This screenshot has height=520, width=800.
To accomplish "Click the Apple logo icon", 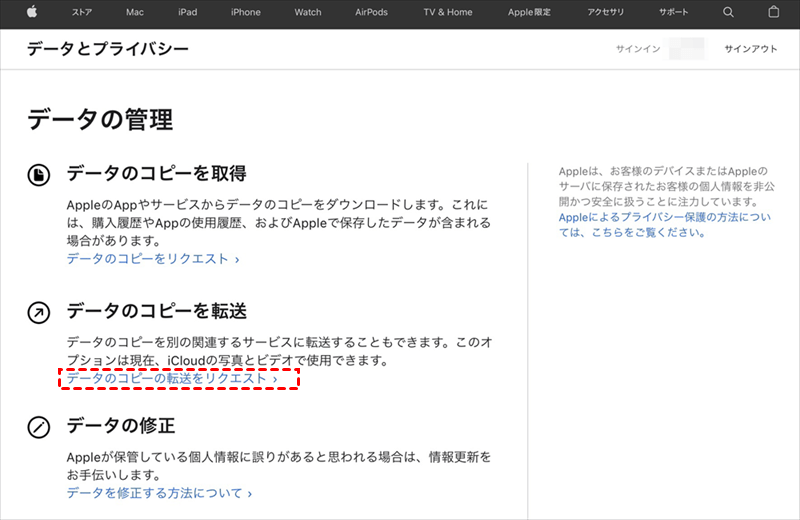I will click(x=32, y=12).
